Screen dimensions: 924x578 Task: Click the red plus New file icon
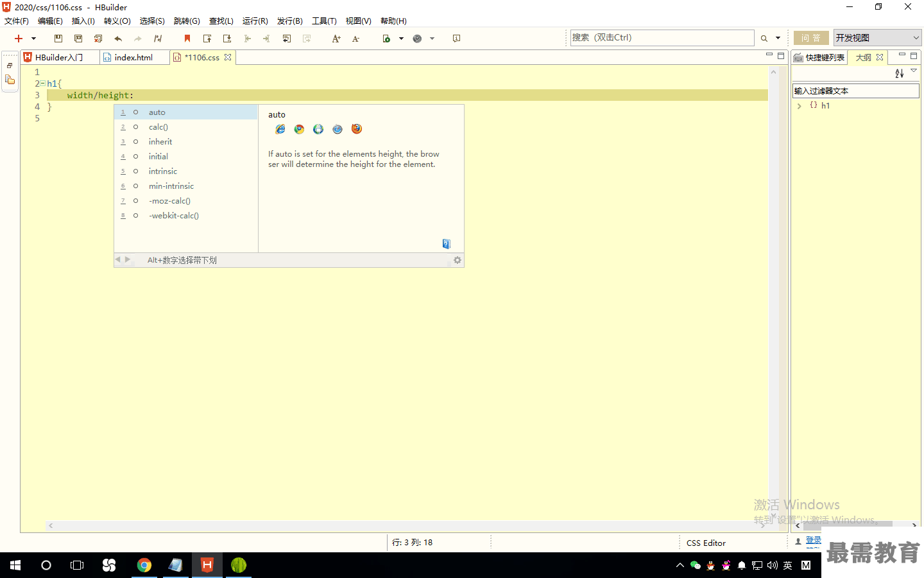point(19,39)
